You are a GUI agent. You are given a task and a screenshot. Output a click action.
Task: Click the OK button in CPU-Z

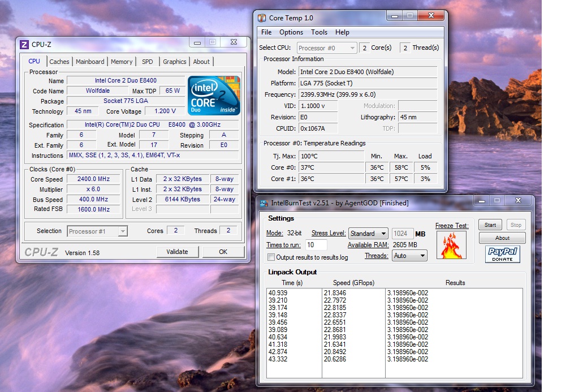click(x=223, y=252)
